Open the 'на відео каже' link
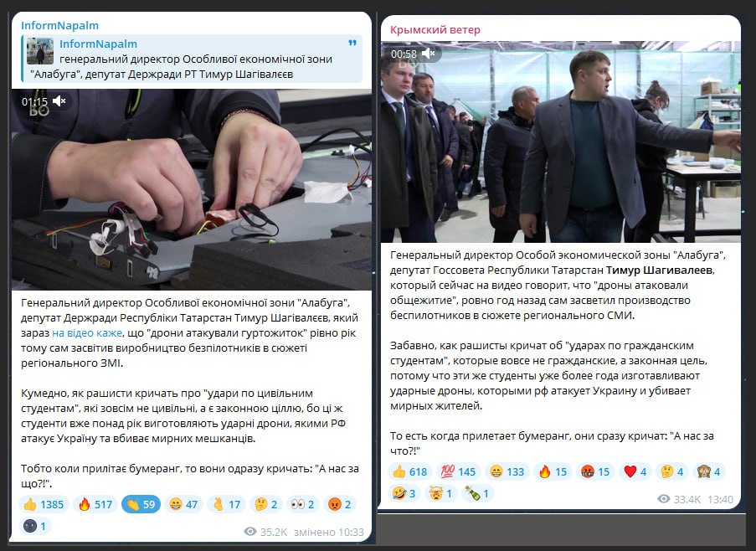Screen dimensions: 756x551 point(87,332)
